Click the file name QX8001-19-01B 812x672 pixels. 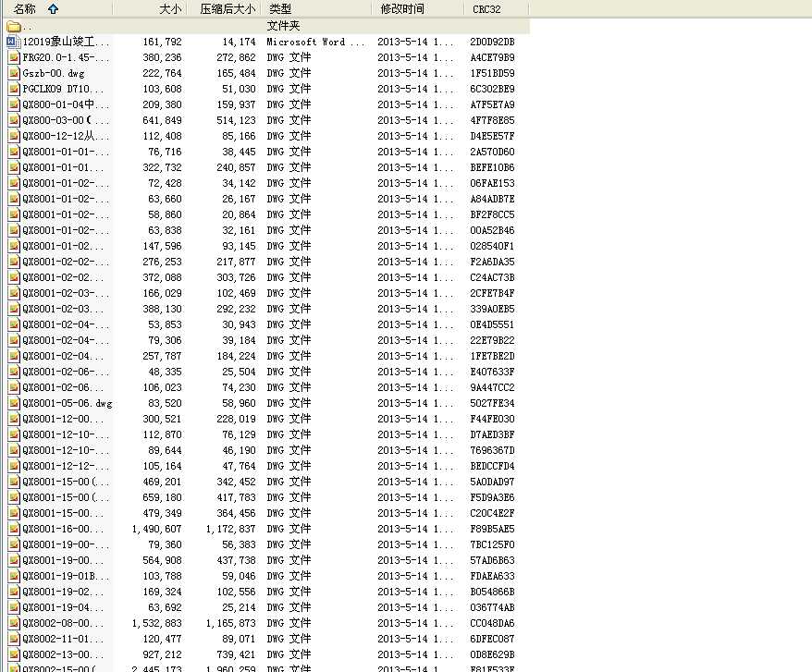[x=66, y=576]
